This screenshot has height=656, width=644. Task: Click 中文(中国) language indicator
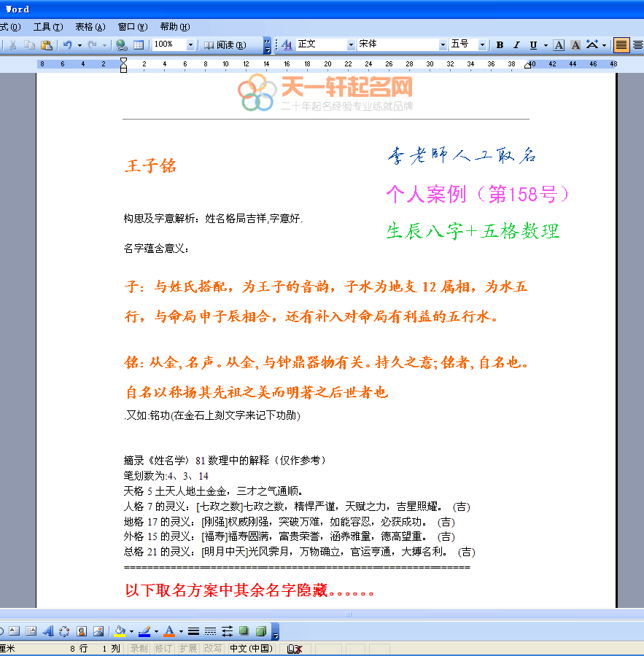tap(251, 649)
